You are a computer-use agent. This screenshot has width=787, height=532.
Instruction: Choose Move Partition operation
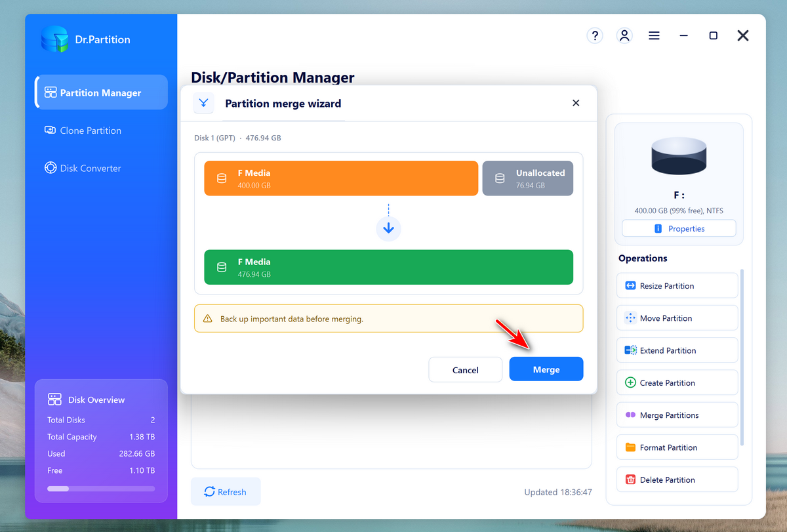click(x=677, y=318)
